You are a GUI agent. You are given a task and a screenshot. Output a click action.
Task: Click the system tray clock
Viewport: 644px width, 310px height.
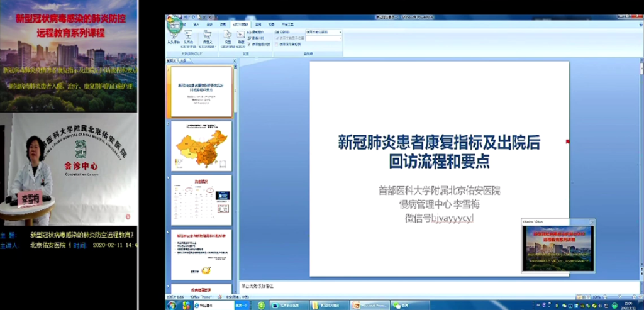tap(628, 306)
